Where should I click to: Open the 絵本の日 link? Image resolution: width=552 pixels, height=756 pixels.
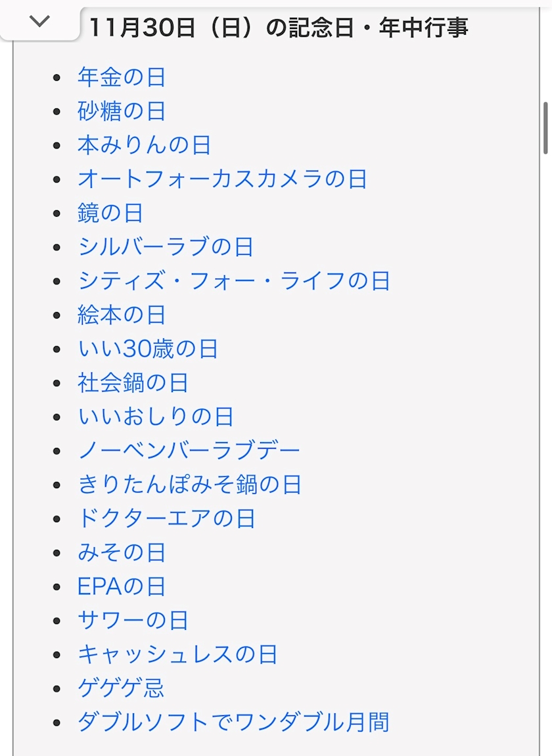click(121, 315)
